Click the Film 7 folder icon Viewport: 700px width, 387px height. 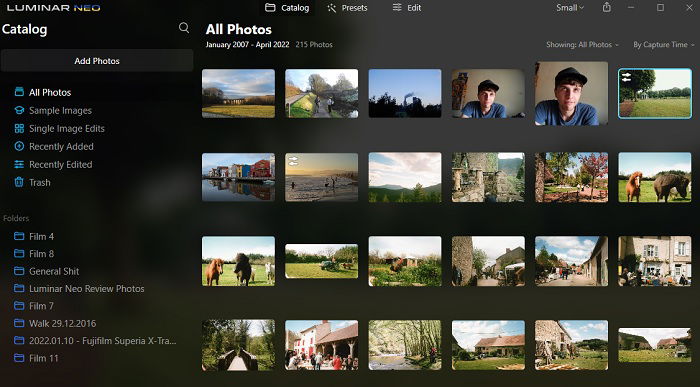tap(19, 306)
